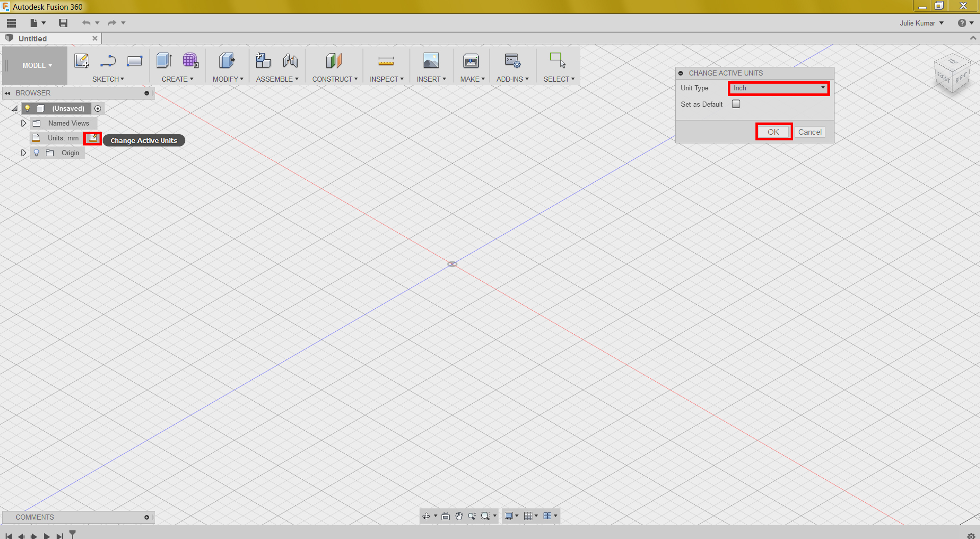Click the Redo arrow
This screenshot has width=980, height=539.
pyautogui.click(x=112, y=23)
